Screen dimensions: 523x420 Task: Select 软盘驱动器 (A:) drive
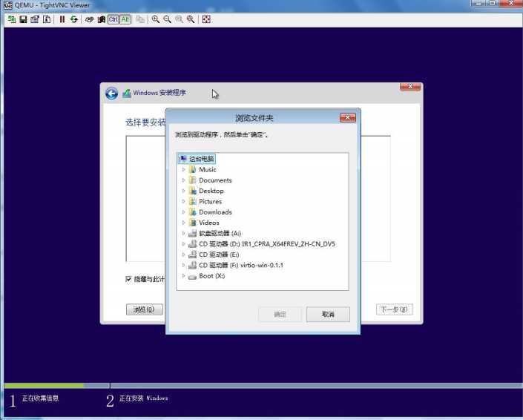(x=220, y=234)
